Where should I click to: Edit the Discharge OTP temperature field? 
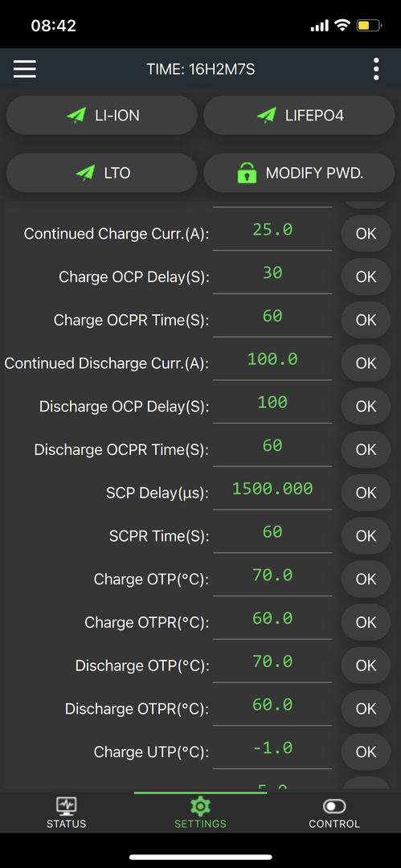pyautogui.click(x=272, y=663)
